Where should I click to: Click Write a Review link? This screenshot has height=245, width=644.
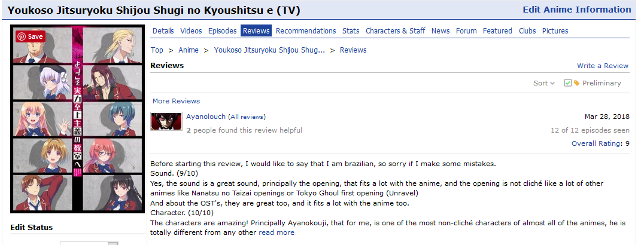point(602,66)
